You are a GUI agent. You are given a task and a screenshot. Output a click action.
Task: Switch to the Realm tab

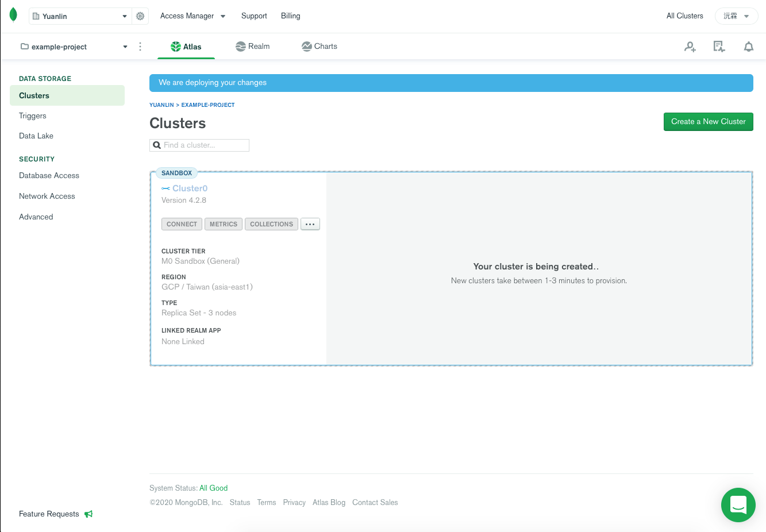252,47
